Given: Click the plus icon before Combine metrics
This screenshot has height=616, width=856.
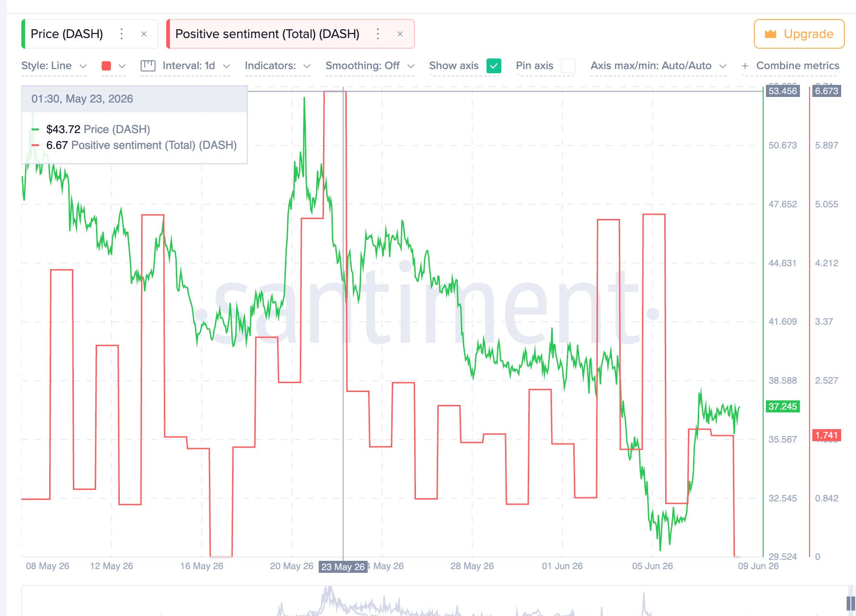Looking at the screenshot, I should 745,66.
